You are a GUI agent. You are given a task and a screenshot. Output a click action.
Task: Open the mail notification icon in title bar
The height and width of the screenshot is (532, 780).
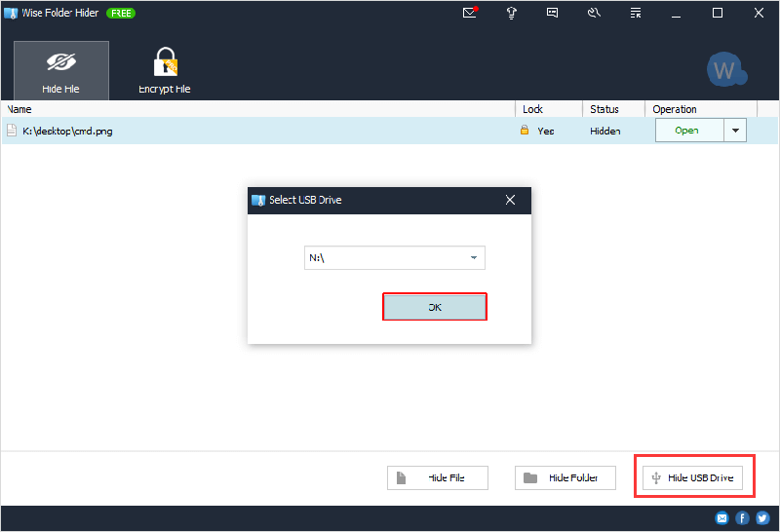click(x=470, y=13)
